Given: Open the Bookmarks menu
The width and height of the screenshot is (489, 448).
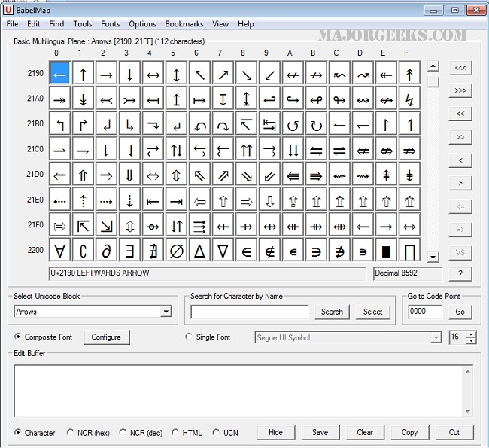Looking at the screenshot, I should point(184,24).
